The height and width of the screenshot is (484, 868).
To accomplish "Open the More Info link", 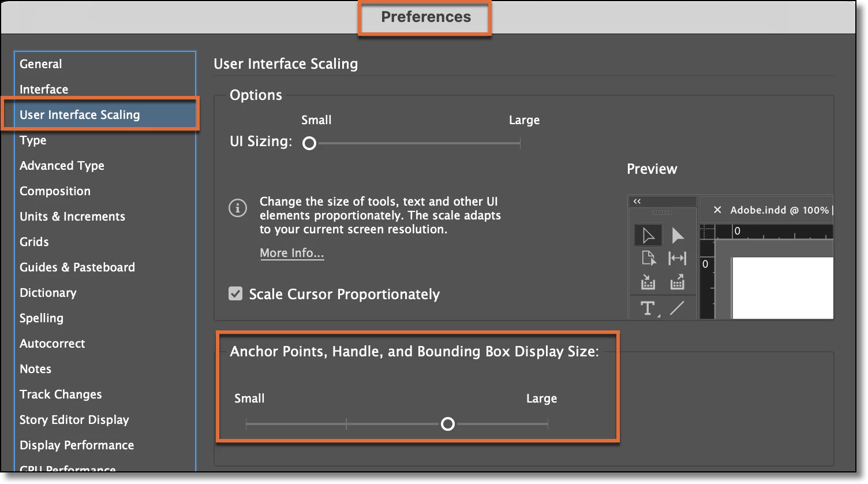I will 292,253.
